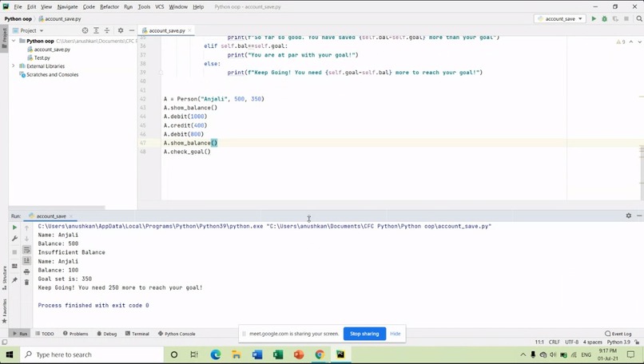644x364 pixels.
Task: Open the TODO tool window
Action: click(45, 334)
